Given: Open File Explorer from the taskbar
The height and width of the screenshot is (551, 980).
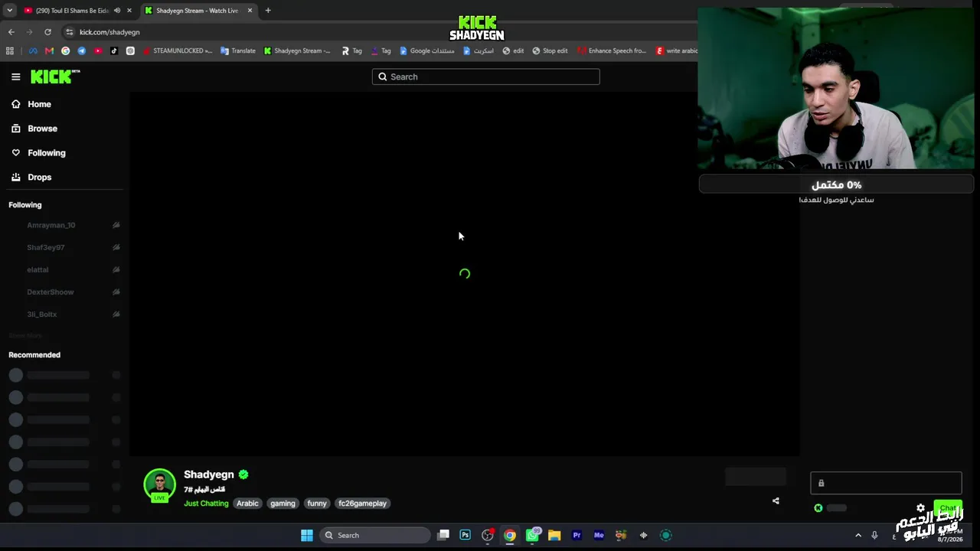Looking at the screenshot, I should pos(554,536).
